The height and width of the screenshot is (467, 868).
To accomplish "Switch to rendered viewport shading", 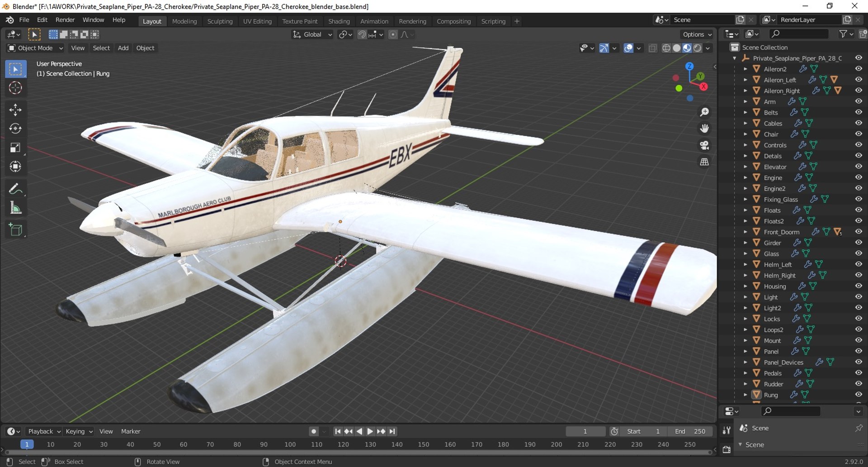I will click(x=698, y=48).
